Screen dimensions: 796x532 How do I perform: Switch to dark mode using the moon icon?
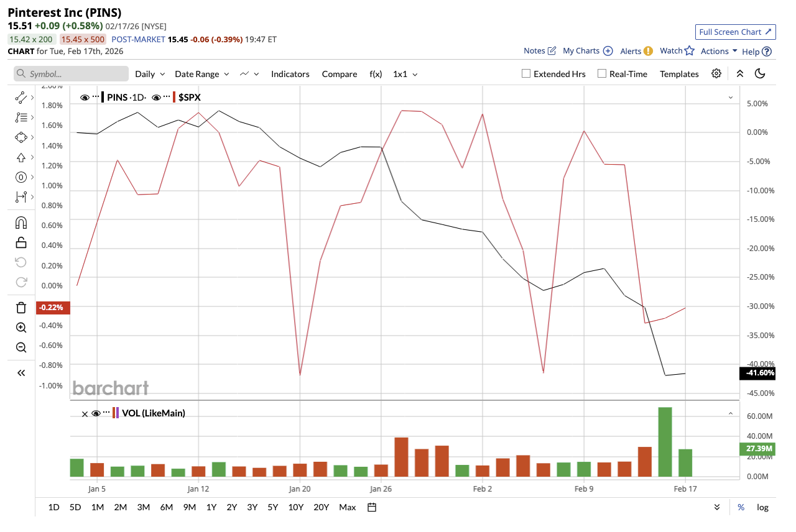760,73
